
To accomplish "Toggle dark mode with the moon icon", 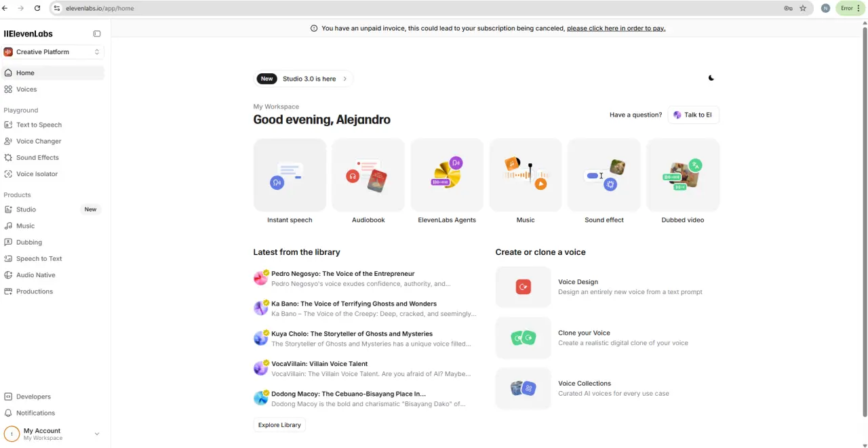I will 711,78.
